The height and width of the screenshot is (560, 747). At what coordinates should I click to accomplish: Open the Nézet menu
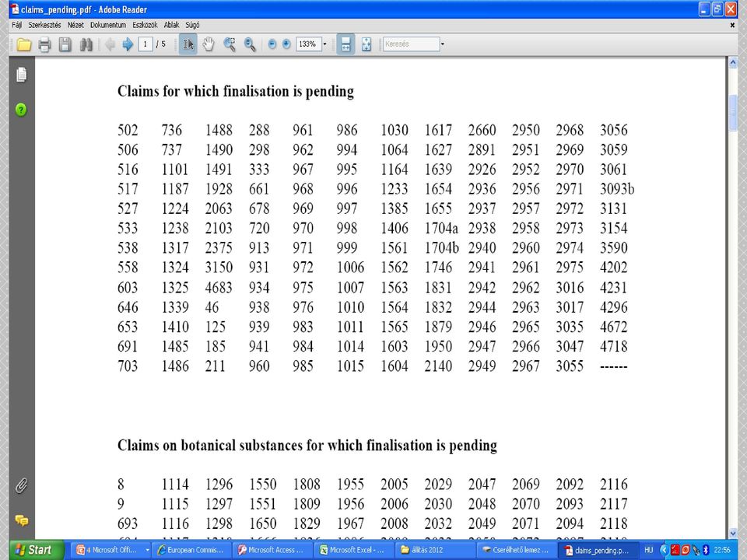pos(75,25)
